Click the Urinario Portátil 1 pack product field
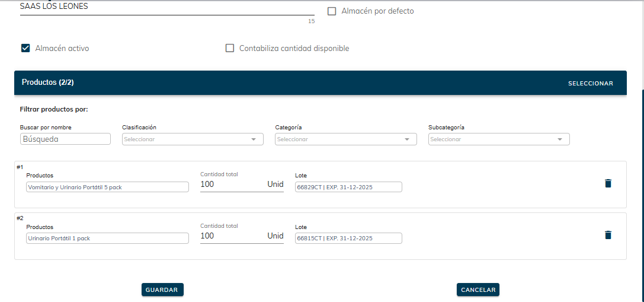Screen dimensions: 644x302 [x=107, y=239]
